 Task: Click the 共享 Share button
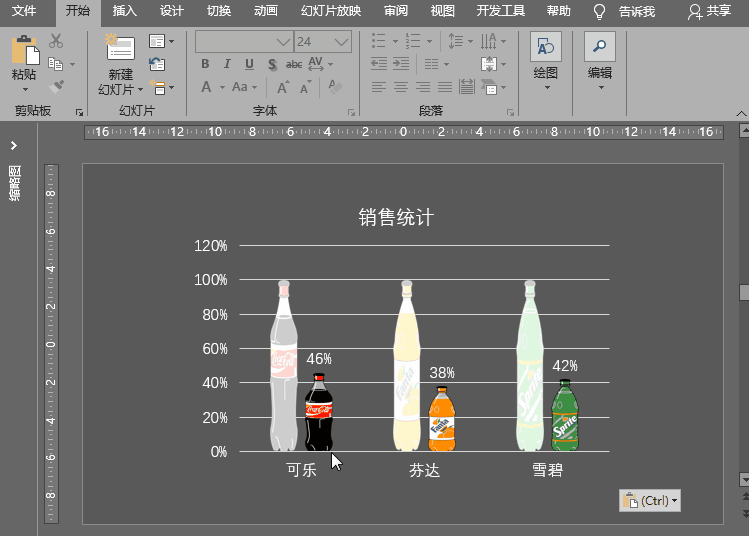click(x=710, y=11)
